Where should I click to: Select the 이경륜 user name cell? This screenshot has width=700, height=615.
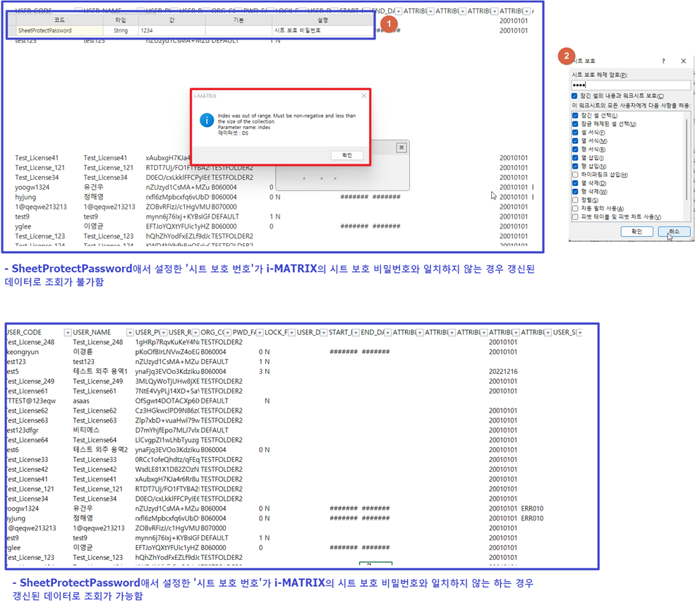tap(83, 352)
